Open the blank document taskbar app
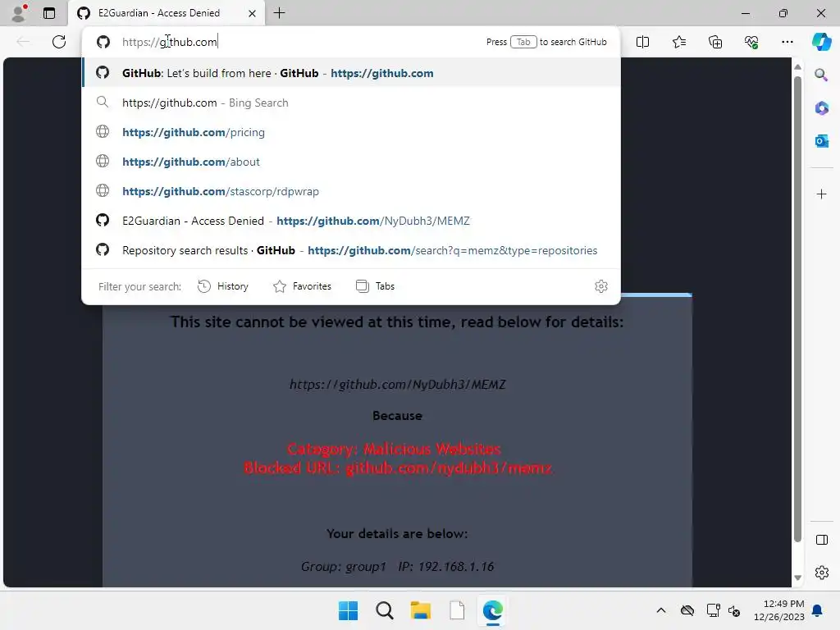840x630 pixels. tap(457, 610)
